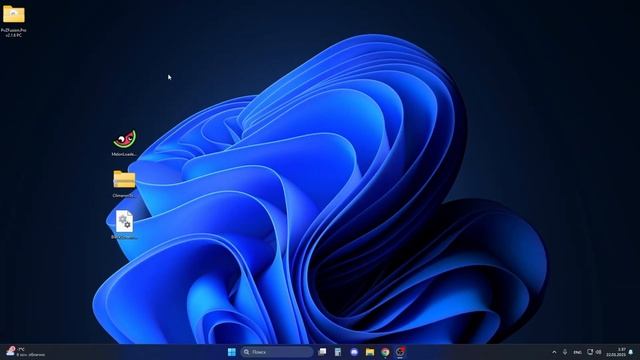Open the weather widget on the taskbar

25,352
